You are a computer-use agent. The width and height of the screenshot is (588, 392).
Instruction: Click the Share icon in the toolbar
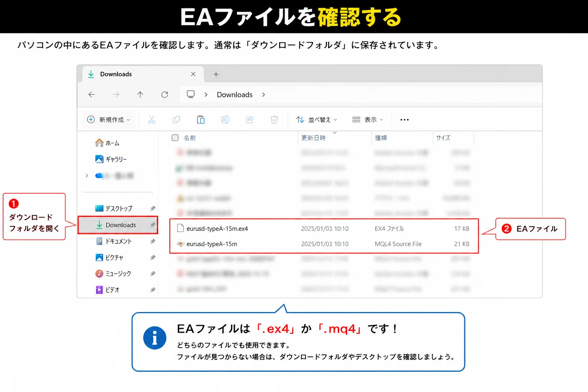click(x=250, y=120)
